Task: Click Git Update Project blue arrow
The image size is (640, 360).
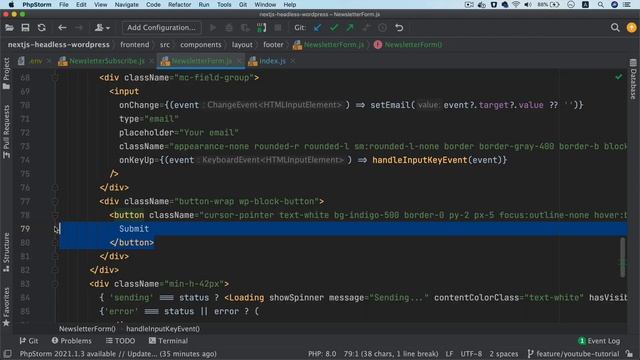Action: pos(317,28)
